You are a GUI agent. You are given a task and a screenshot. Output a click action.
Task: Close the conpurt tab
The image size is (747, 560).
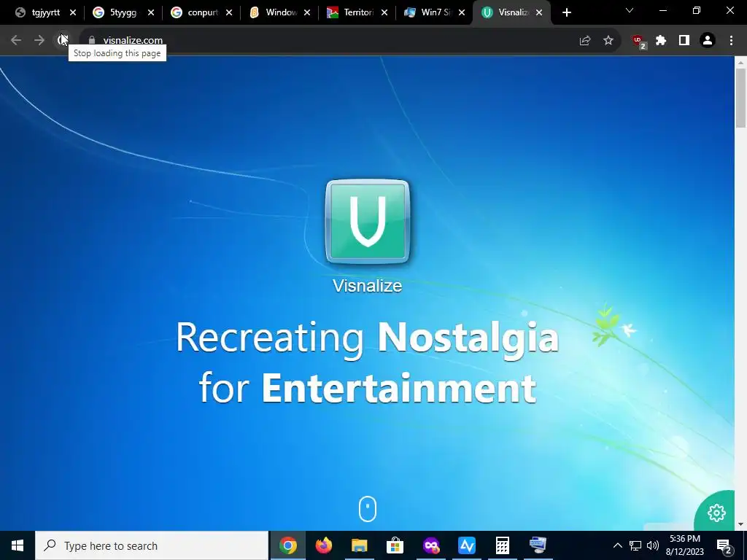click(229, 12)
